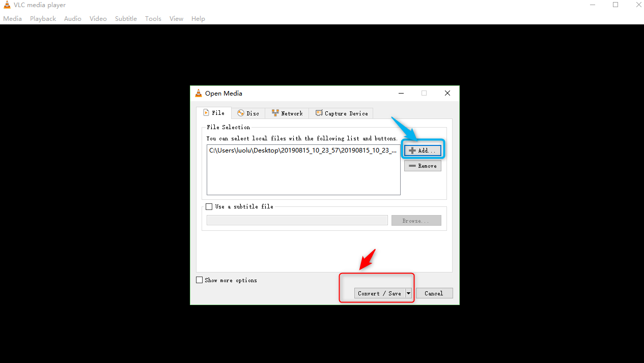Switch to the Capture Device tab
Screen dimensions: 644x363
click(341, 113)
